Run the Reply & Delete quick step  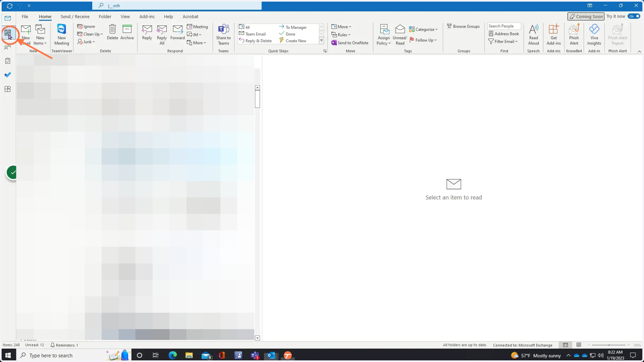coord(255,41)
